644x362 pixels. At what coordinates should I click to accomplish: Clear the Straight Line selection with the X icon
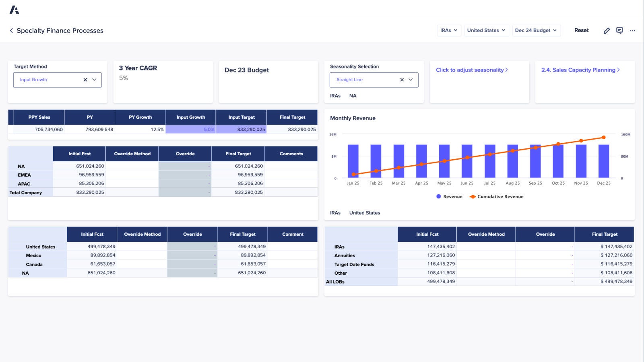point(402,80)
